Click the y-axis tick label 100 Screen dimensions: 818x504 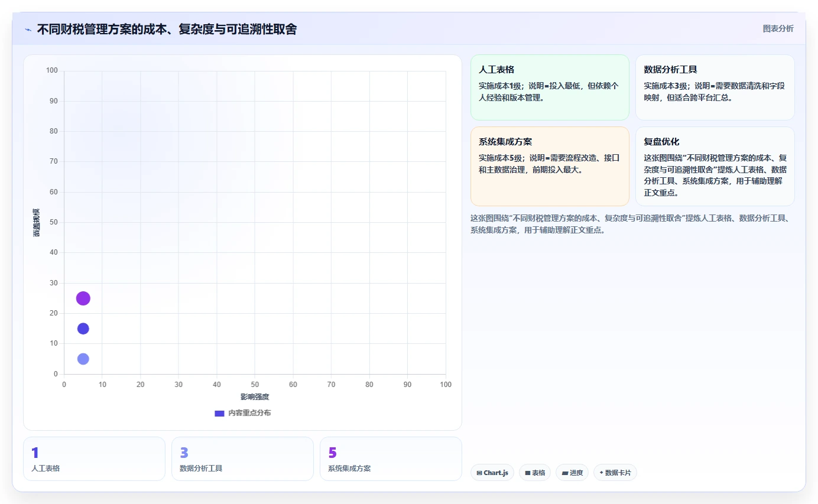pyautogui.click(x=52, y=71)
